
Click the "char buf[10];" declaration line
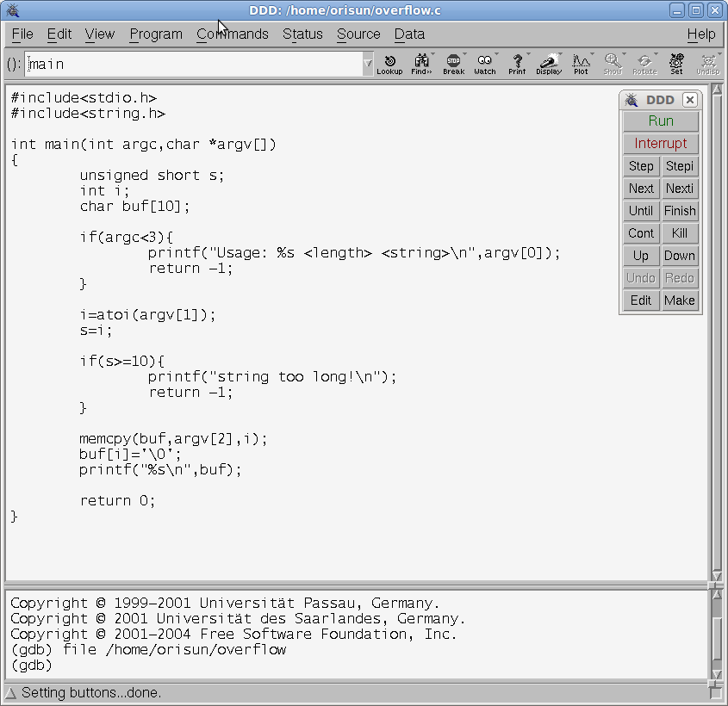[x=134, y=207]
